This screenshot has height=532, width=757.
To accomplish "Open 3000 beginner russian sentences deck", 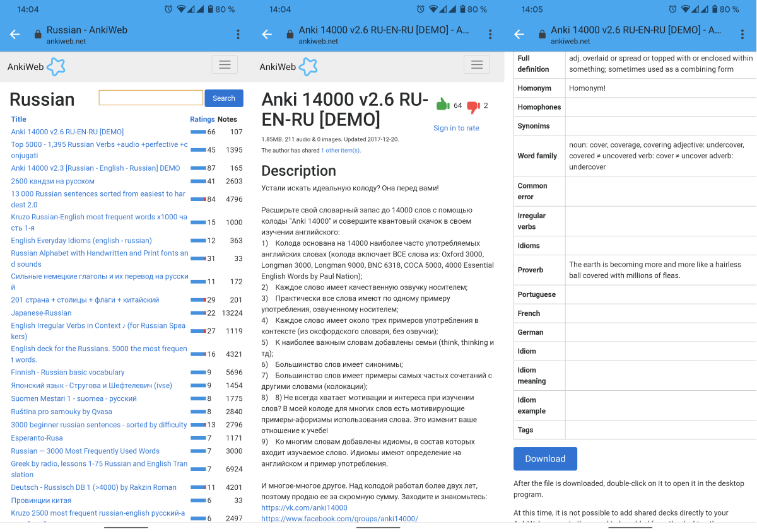I will pyautogui.click(x=99, y=425).
